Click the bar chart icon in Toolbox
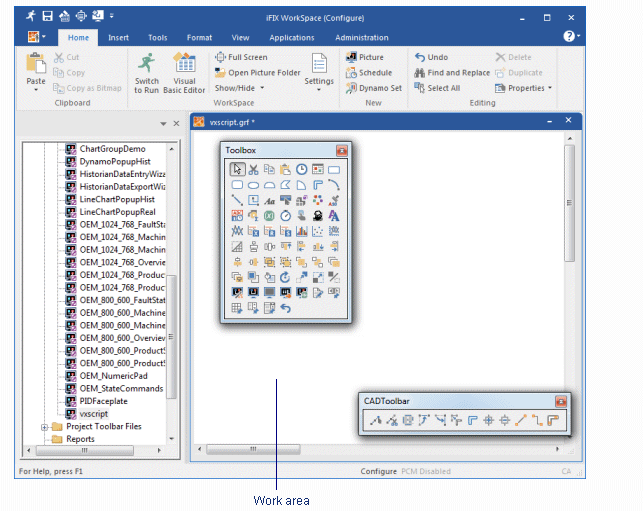 tap(301, 231)
